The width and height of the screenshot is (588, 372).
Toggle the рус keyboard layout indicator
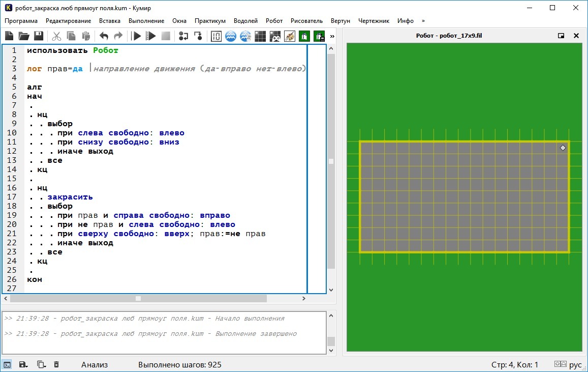(x=575, y=364)
